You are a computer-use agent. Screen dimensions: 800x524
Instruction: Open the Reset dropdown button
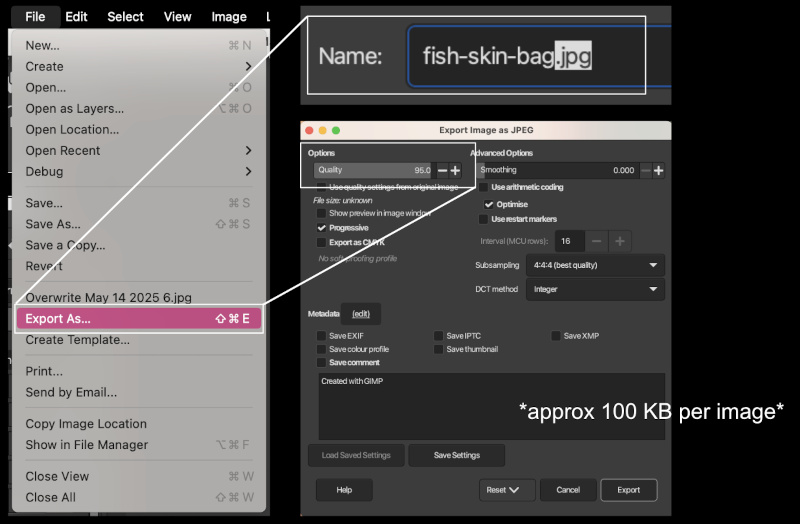click(x=504, y=490)
